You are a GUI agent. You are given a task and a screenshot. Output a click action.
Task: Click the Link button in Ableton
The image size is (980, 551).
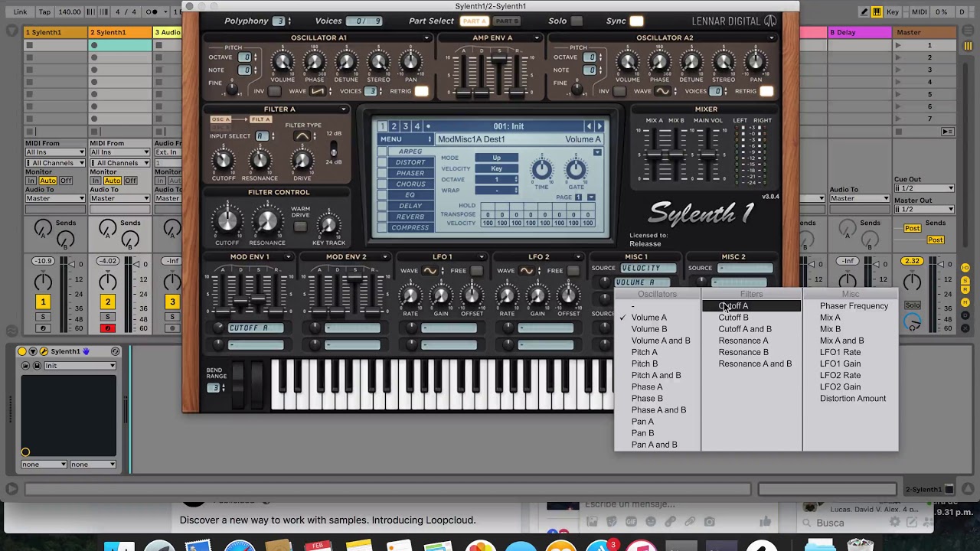click(20, 11)
